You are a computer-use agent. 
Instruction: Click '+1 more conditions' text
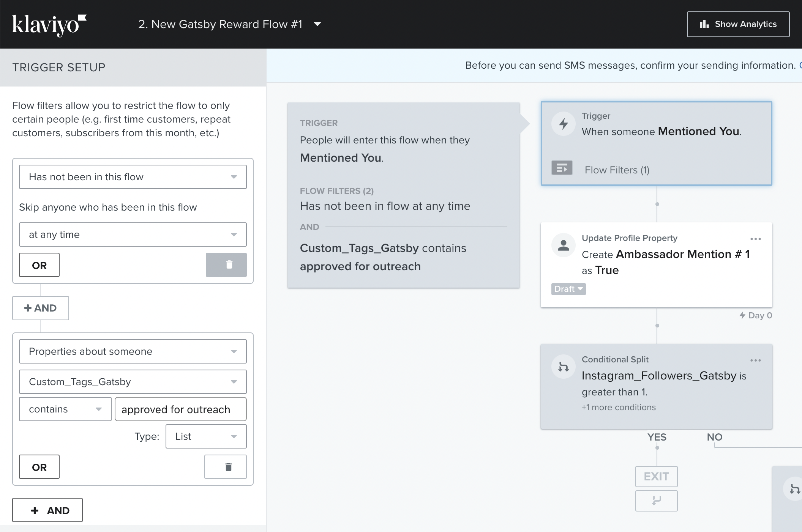pyautogui.click(x=619, y=407)
